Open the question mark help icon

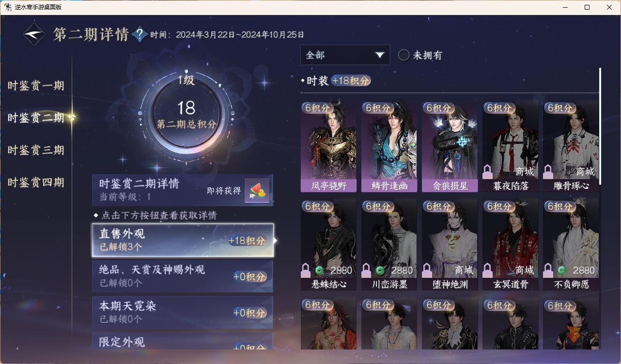(140, 34)
